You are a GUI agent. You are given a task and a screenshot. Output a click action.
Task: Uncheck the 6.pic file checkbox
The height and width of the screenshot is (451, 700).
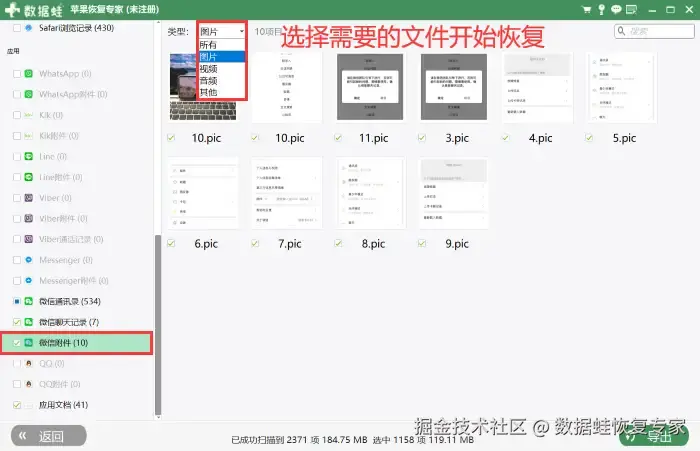coord(171,243)
